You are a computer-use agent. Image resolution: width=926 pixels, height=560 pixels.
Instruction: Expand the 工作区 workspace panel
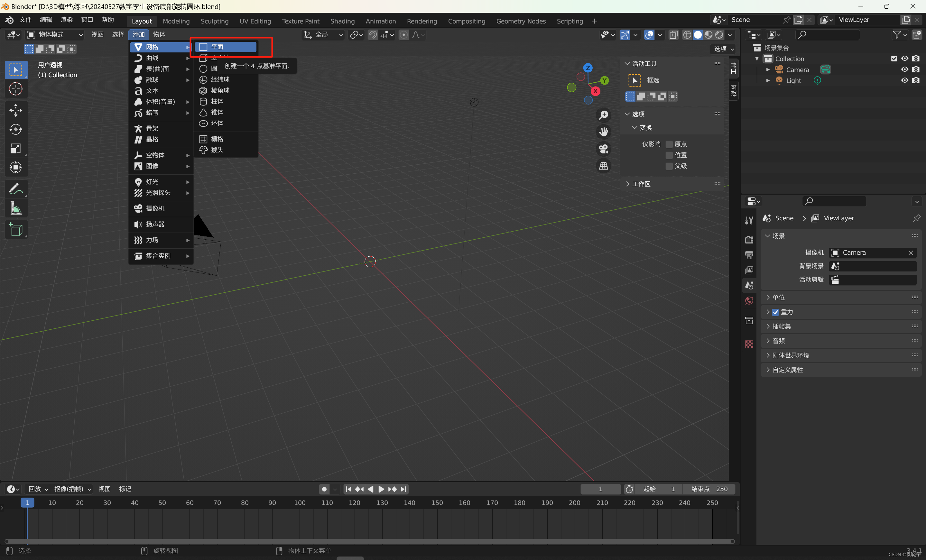click(x=672, y=184)
